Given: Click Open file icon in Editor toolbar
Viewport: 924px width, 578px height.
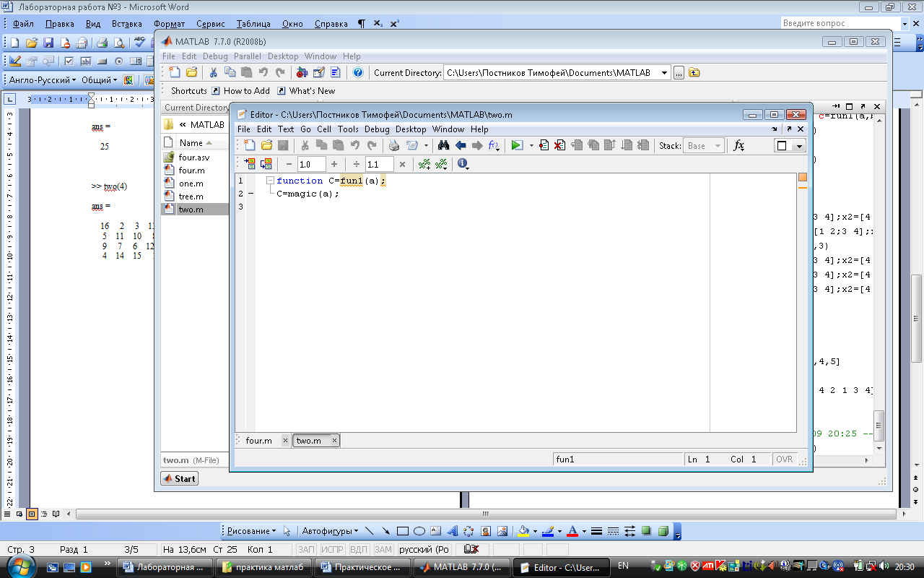Looking at the screenshot, I should point(266,145).
